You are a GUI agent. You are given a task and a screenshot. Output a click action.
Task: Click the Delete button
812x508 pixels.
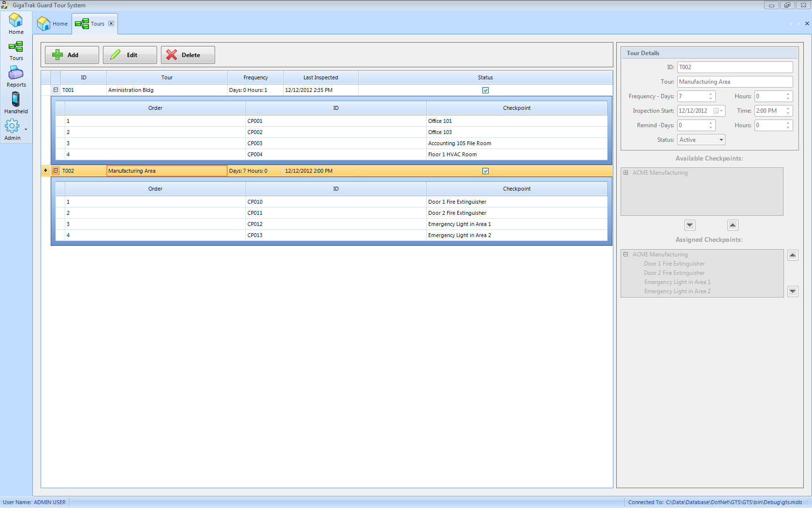pyautogui.click(x=188, y=55)
